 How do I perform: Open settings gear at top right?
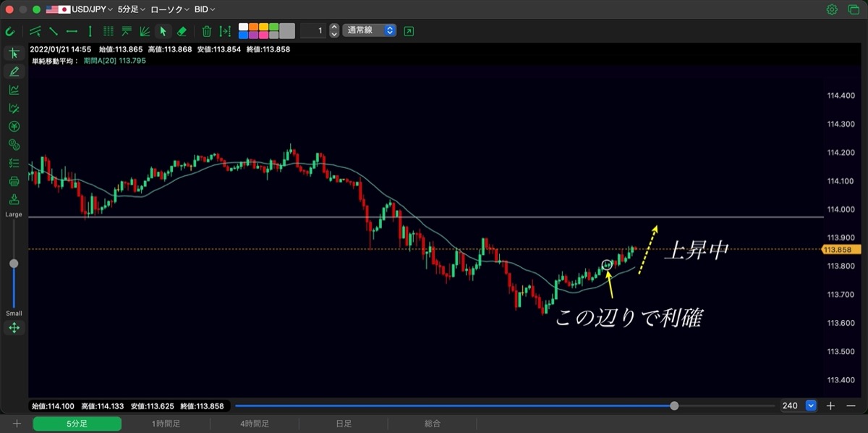[x=832, y=9]
